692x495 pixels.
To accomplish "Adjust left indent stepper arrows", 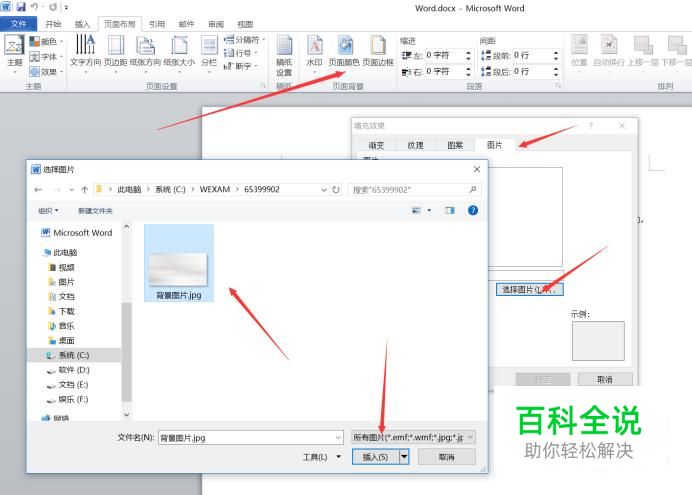I will click(x=468, y=56).
